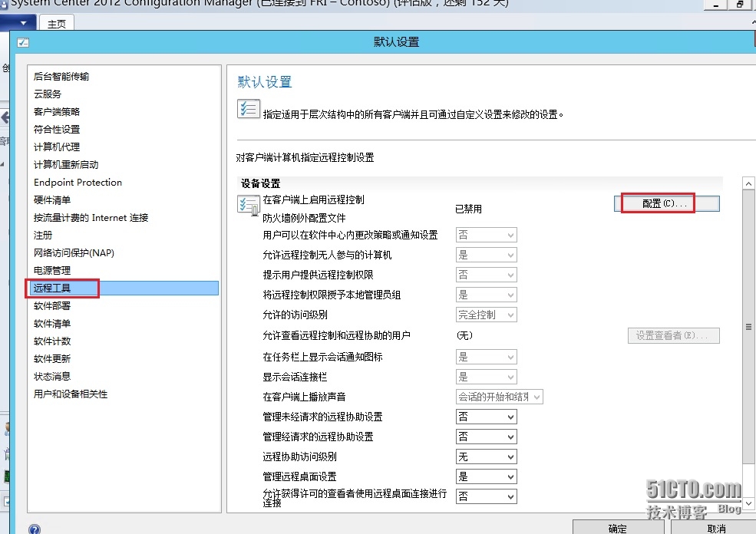This screenshot has width=756, height=534.
Task: Open 提示用户提供远程控制权限 dropdown
Action: click(x=486, y=275)
